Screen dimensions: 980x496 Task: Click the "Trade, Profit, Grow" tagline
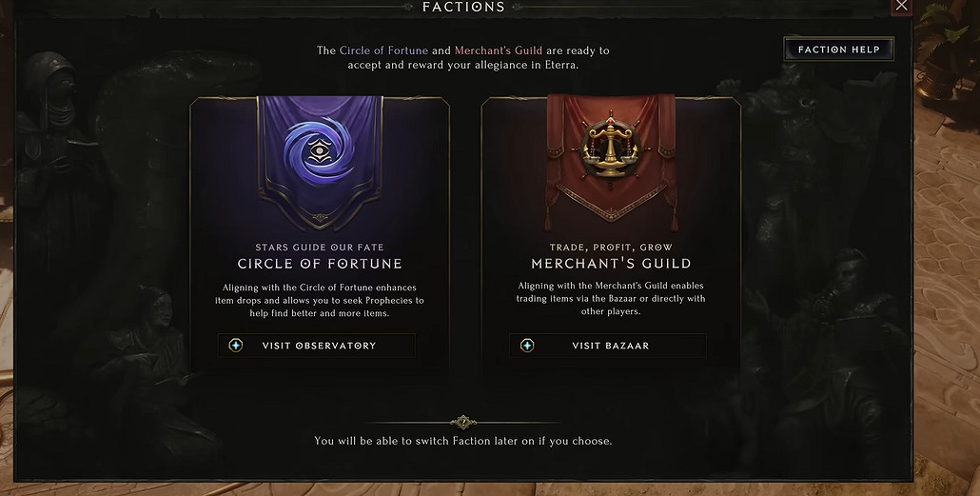click(x=611, y=248)
